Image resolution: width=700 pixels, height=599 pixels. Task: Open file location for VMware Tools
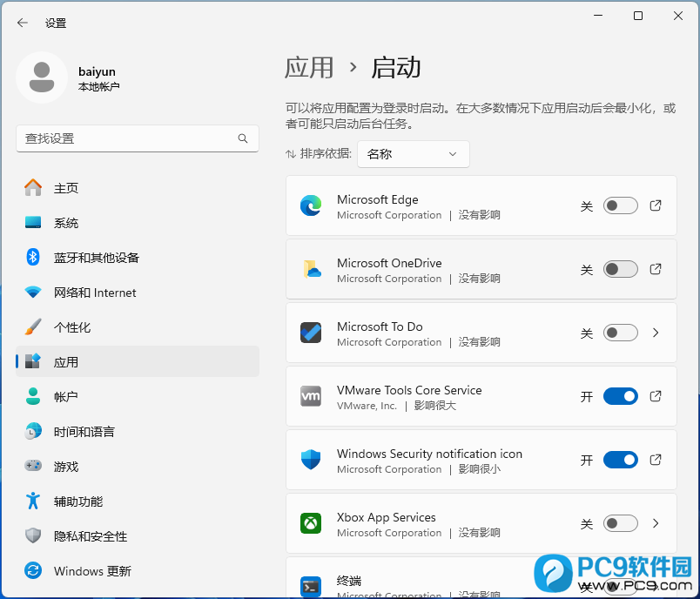coord(656,396)
